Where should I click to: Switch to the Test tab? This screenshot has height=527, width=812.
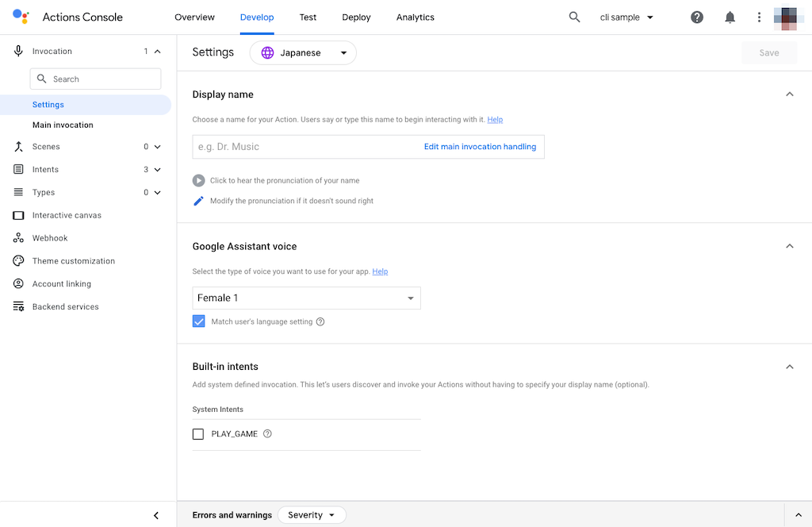coord(308,17)
